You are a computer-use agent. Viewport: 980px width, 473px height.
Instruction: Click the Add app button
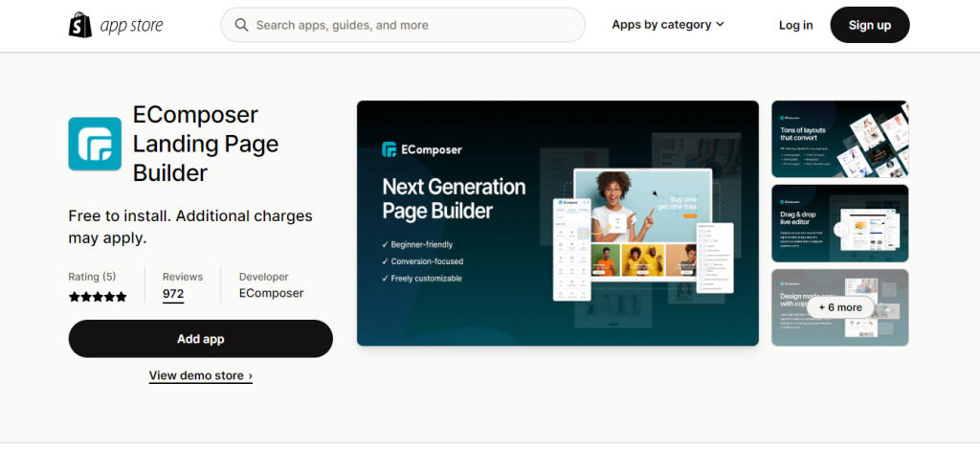[201, 339]
